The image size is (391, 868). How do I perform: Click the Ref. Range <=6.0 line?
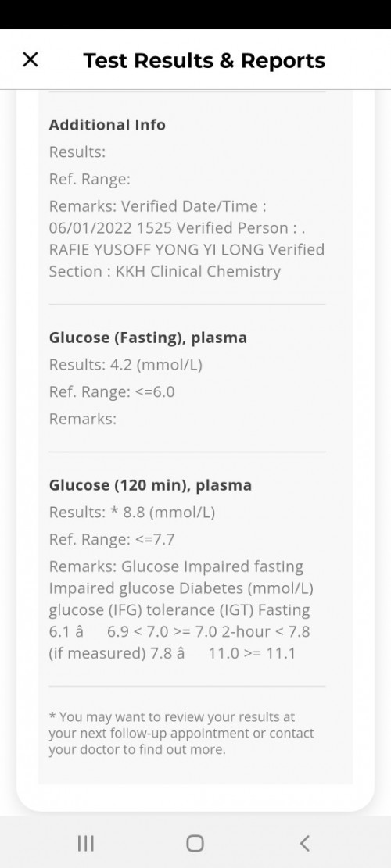click(x=112, y=392)
